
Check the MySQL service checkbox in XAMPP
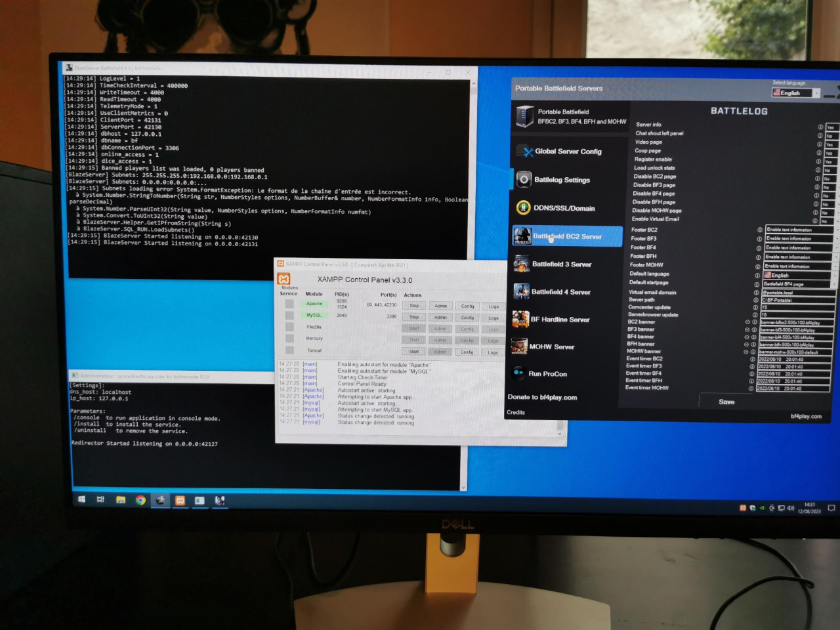289,316
